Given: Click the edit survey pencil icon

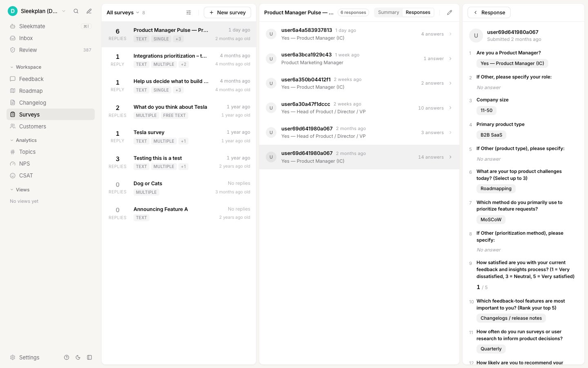Looking at the screenshot, I should click(x=450, y=13).
